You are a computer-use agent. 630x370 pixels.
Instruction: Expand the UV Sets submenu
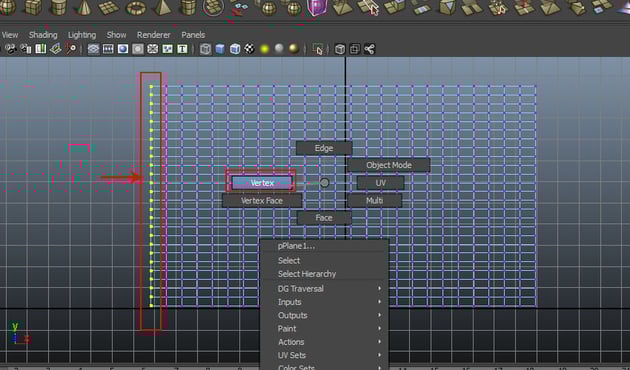coord(325,355)
